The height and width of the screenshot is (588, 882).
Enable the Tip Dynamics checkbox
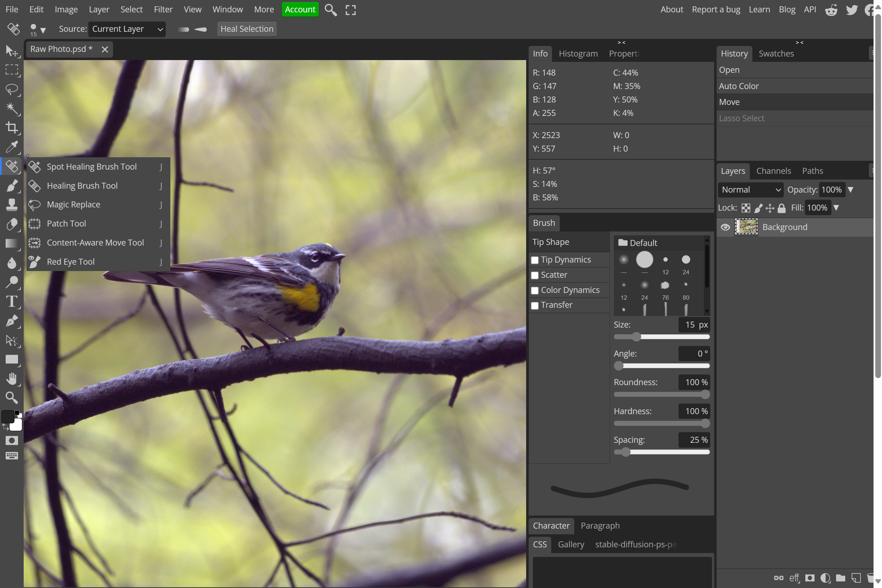coord(535,260)
